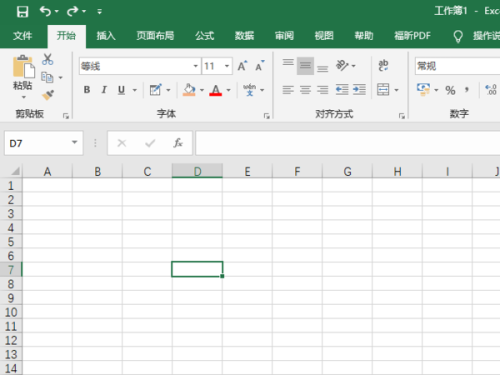Click the Redo arrow icon
Image resolution: width=500 pixels, height=375 pixels.
tap(72, 12)
